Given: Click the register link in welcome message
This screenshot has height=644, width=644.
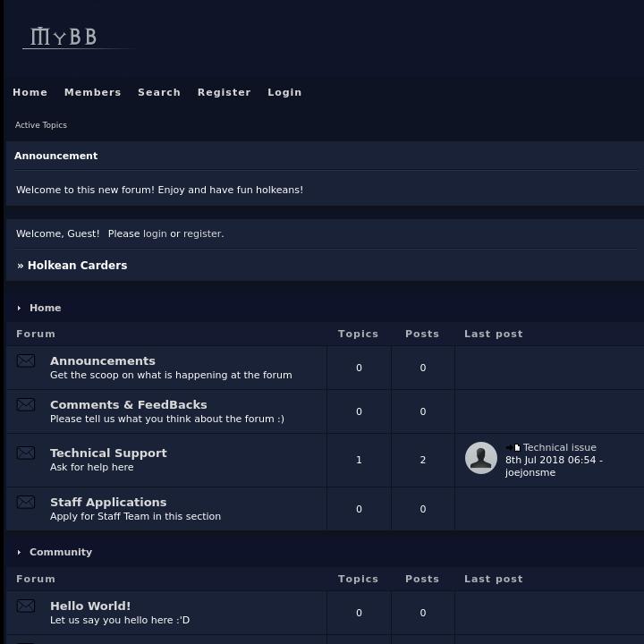Looking at the screenshot, I should [202, 233].
